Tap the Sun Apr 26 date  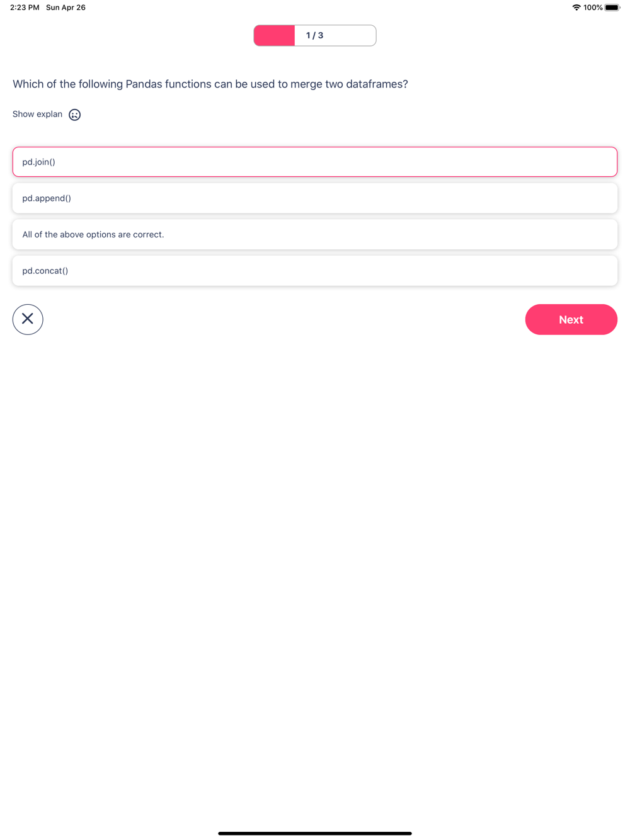pos(66,8)
